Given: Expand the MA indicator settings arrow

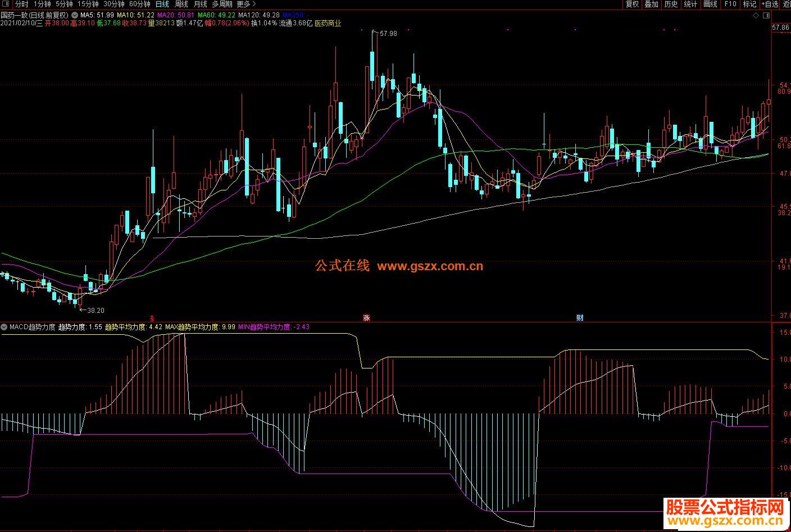Looking at the screenshot, I should click(x=75, y=15).
